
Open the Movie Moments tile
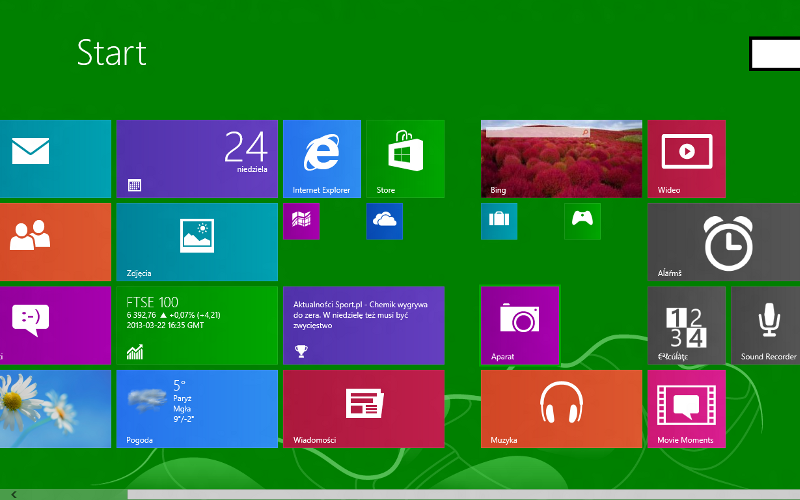687,409
